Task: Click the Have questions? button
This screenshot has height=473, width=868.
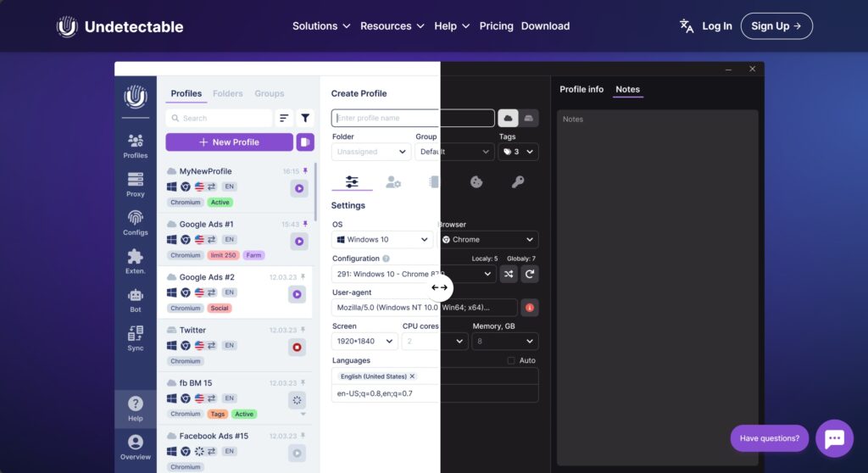Action: (x=770, y=438)
